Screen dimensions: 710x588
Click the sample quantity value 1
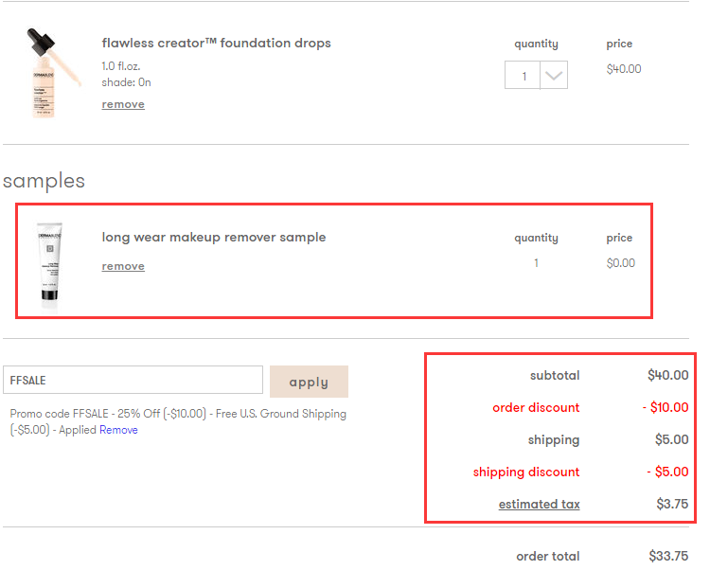536,263
